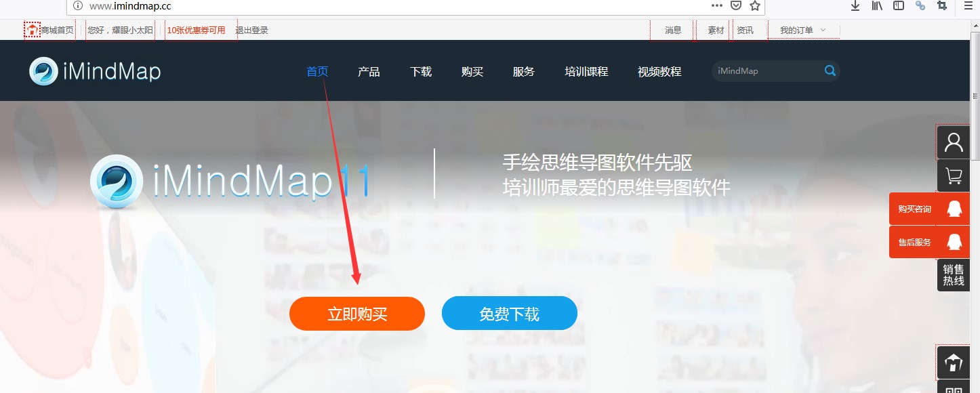Screen dimensions: 980x393
Task: Open the Firefox hamburger menu
Action: pyautogui.click(x=968, y=6)
